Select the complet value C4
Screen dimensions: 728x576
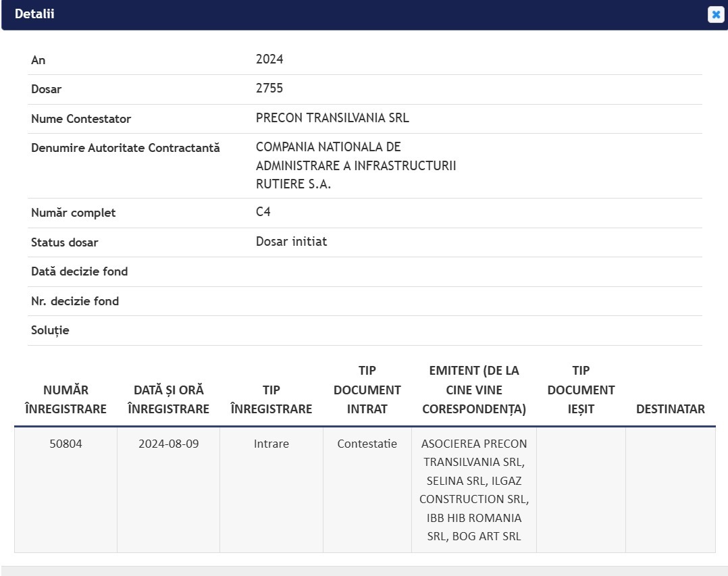tap(263, 211)
